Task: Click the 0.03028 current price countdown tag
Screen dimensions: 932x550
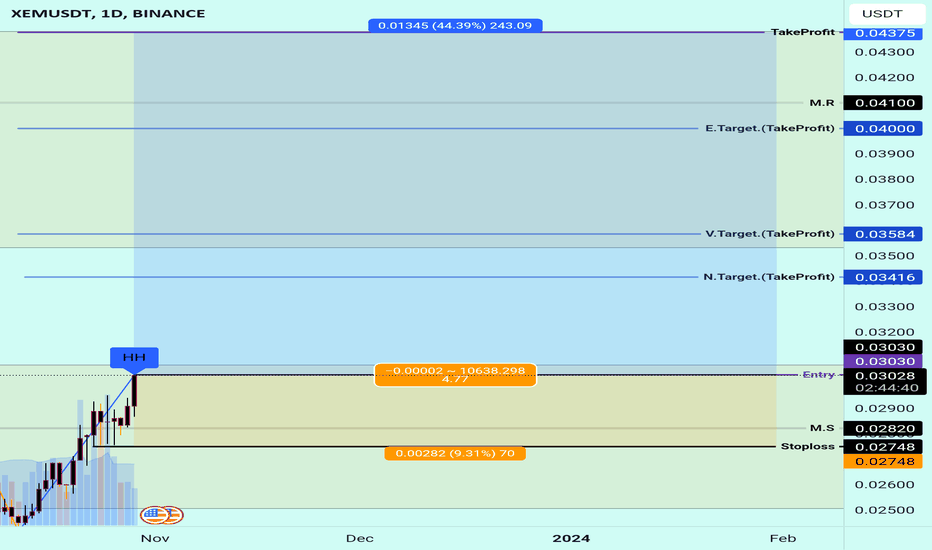Action: (884, 382)
